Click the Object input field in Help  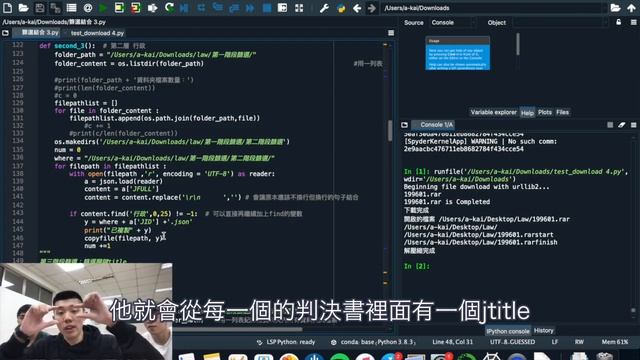tap(559, 22)
